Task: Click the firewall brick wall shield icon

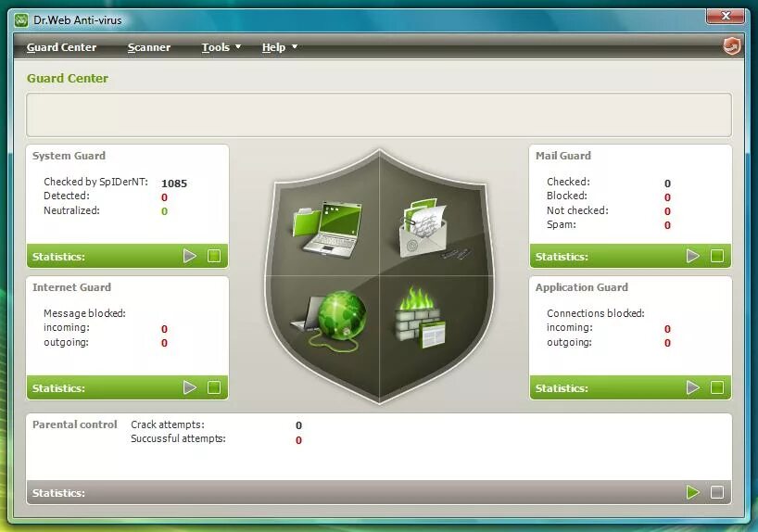Action: point(420,317)
